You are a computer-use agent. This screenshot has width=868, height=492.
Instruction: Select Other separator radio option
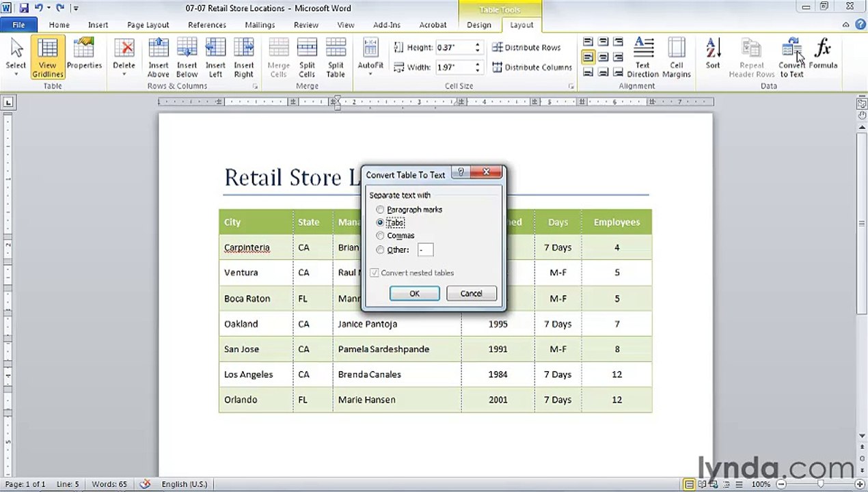tap(380, 250)
